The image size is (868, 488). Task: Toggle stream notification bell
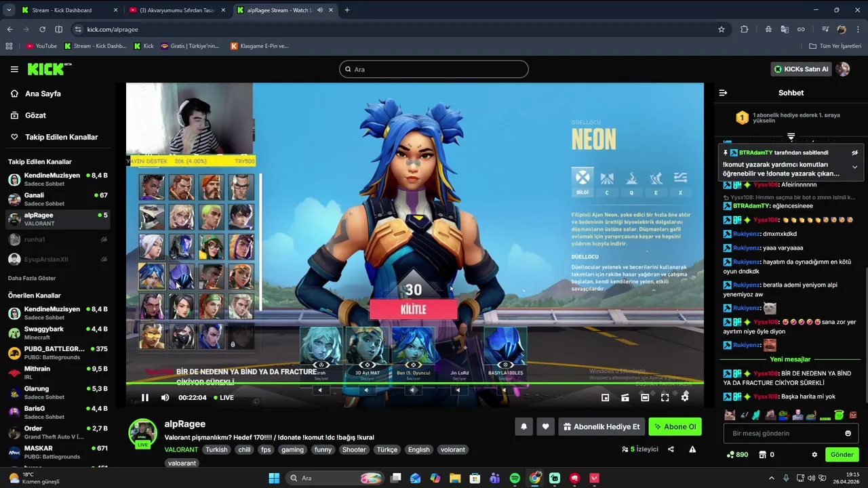pyautogui.click(x=524, y=427)
